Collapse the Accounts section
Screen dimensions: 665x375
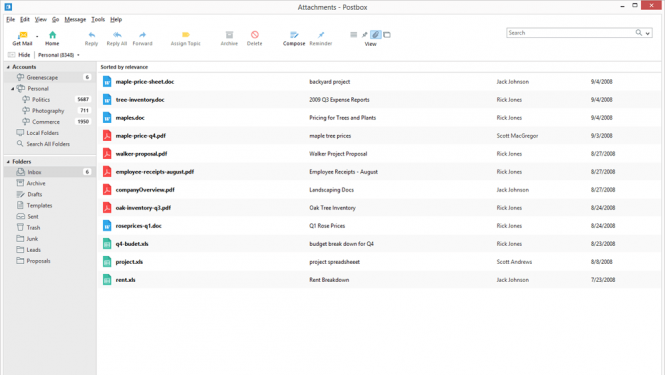coord(8,67)
